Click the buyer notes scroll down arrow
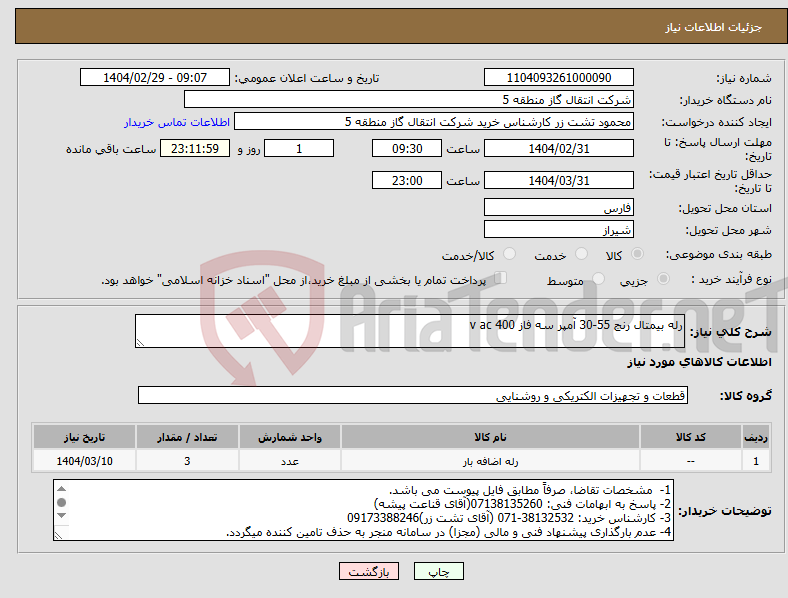Screen dimensions: 788x598 61,516
